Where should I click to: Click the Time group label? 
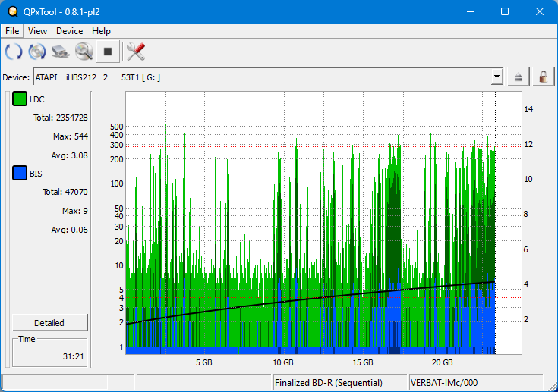coord(27,339)
